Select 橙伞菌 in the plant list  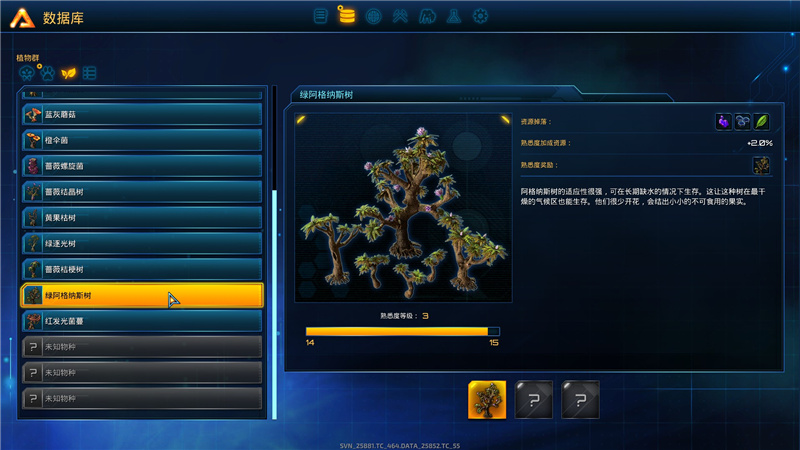[x=142, y=140]
